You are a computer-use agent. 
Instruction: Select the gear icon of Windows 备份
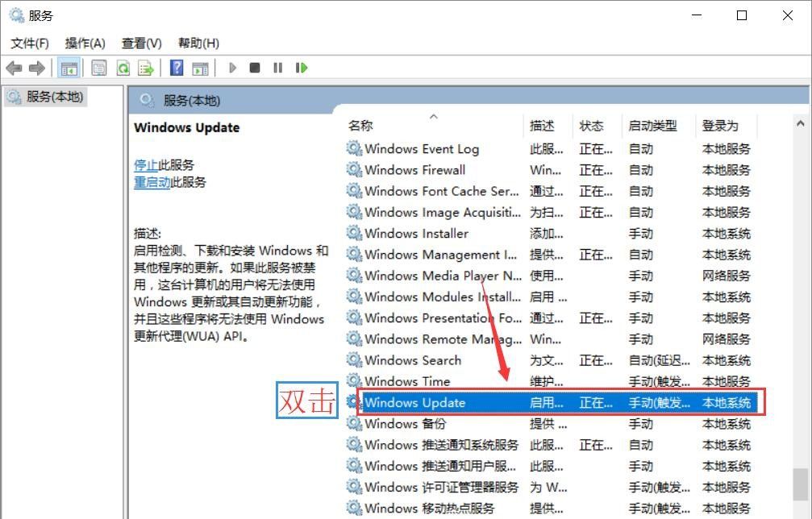[x=354, y=424]
